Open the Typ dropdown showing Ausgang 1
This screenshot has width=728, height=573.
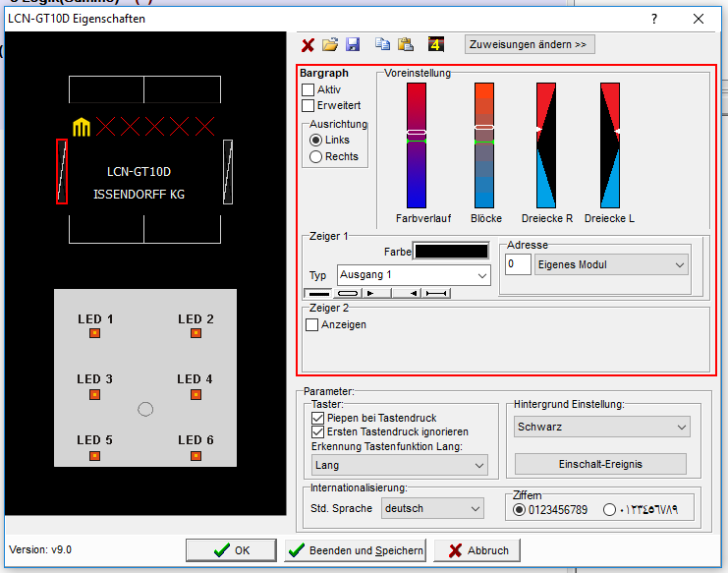413,275
